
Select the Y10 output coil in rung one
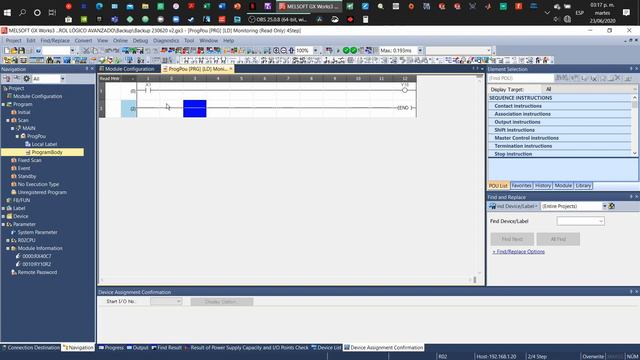tap(404, 90)
